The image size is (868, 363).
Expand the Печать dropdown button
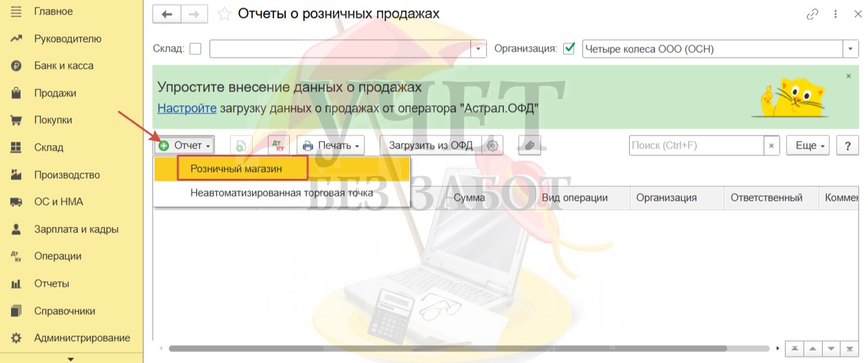[x=331, y=146]
